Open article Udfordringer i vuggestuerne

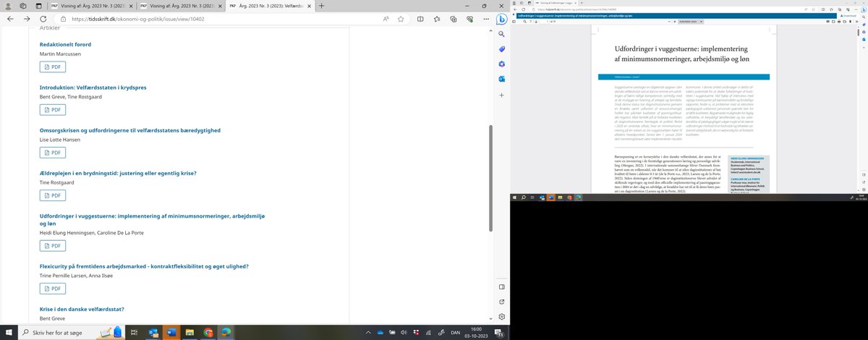tap(153, 219)
